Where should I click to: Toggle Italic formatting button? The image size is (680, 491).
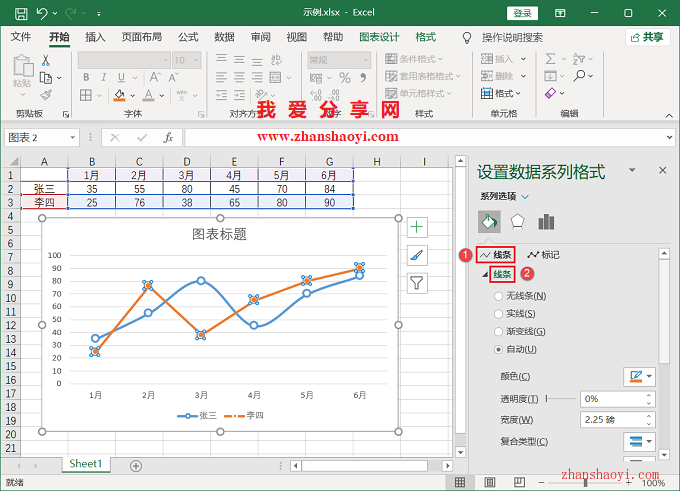pyautogui.click(x=103, y=77)
